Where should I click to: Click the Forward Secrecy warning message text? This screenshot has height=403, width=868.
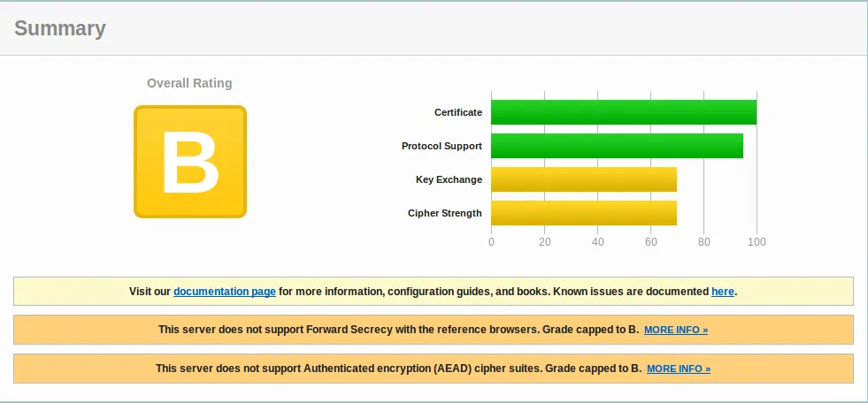tap(398, 330)
